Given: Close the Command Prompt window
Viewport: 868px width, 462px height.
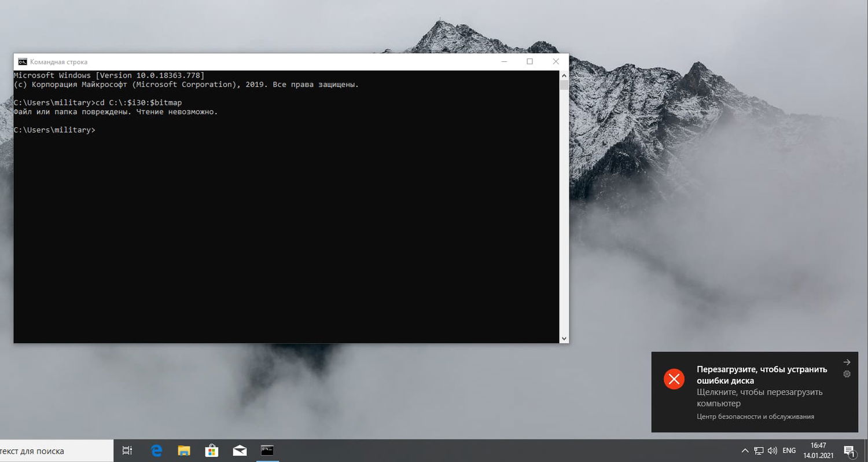Looking at the screenshot, I should pyautogui.click(x=556, y=61).
